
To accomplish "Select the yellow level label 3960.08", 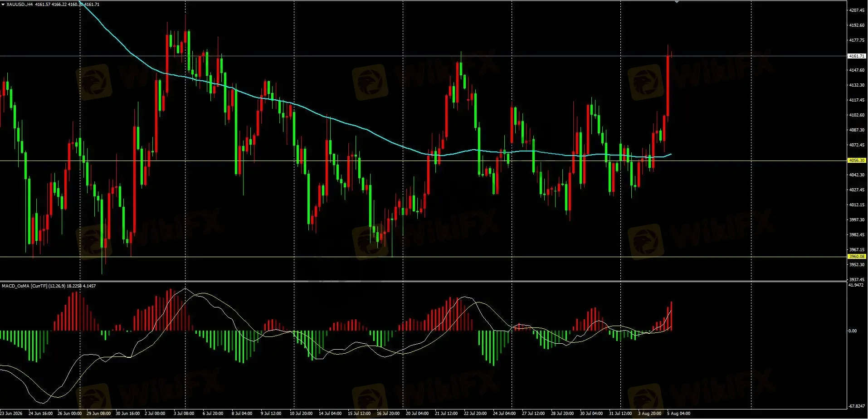I will point(857,256).
